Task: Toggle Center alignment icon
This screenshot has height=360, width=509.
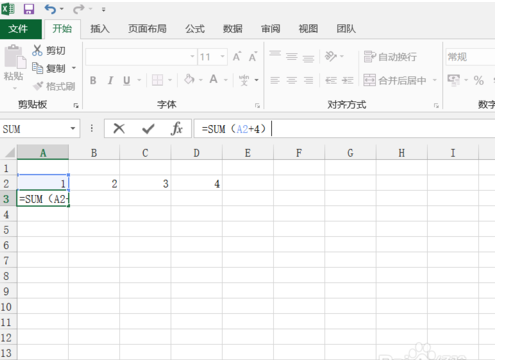Action: [x=292, y=80]
